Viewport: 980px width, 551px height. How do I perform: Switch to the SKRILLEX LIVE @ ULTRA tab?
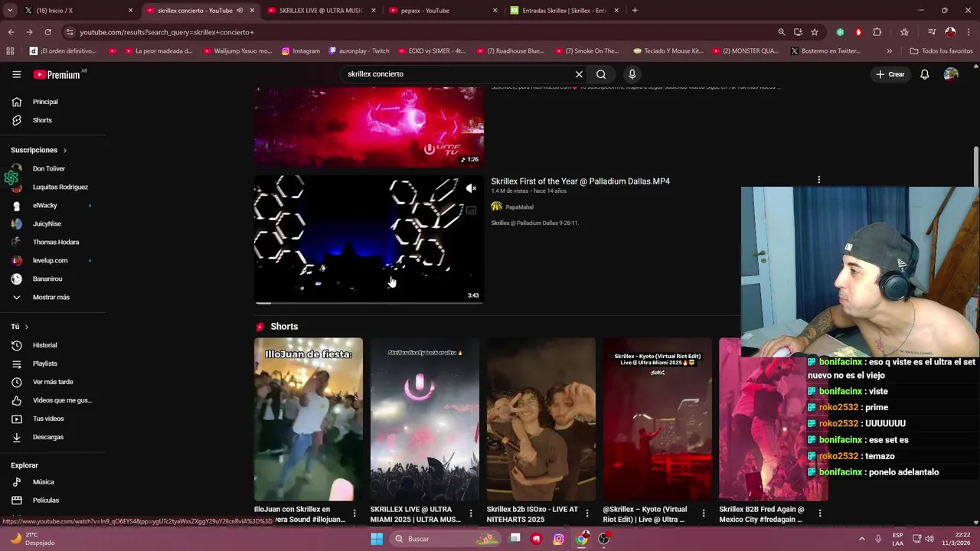[320, 11]
